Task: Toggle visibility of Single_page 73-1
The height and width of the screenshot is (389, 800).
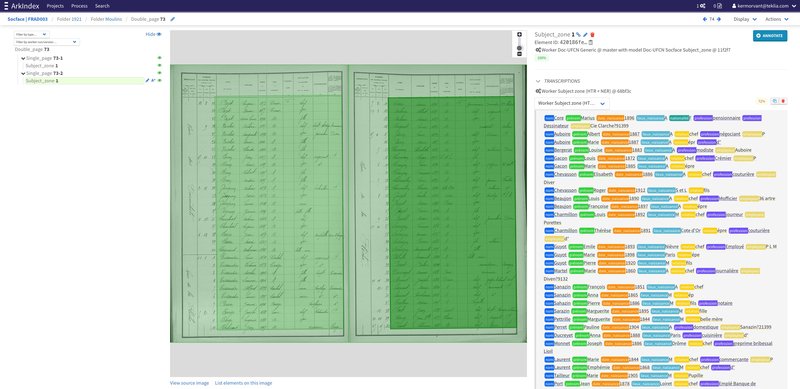Action: pyautogui.click(x=159, y=58)
